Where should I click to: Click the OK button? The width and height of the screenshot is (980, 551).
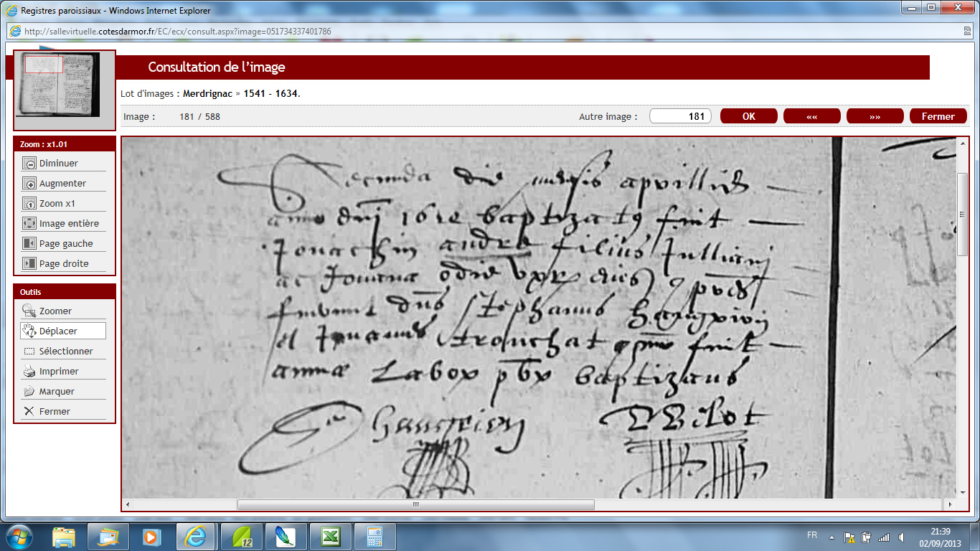[749, 116]
